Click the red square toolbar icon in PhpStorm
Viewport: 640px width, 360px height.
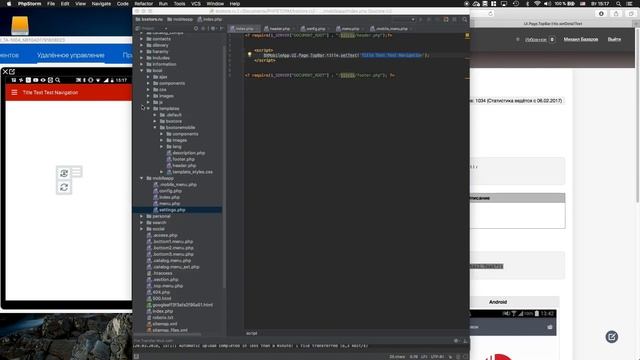pos(446,19)
